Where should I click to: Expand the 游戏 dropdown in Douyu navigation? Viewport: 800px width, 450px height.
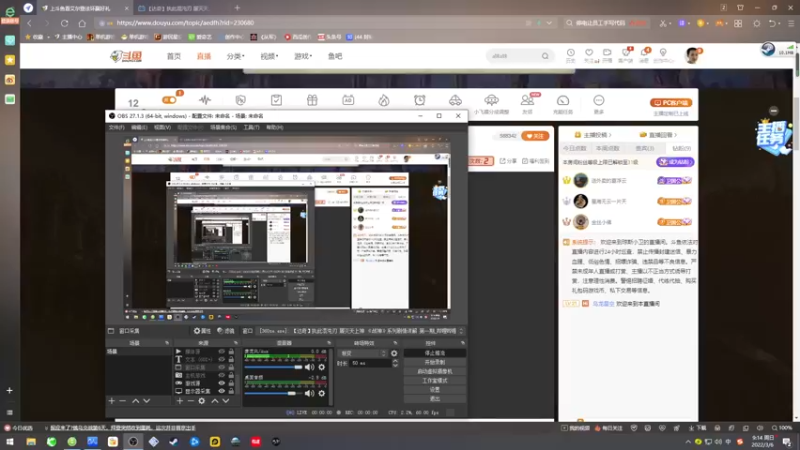(303, 56)
